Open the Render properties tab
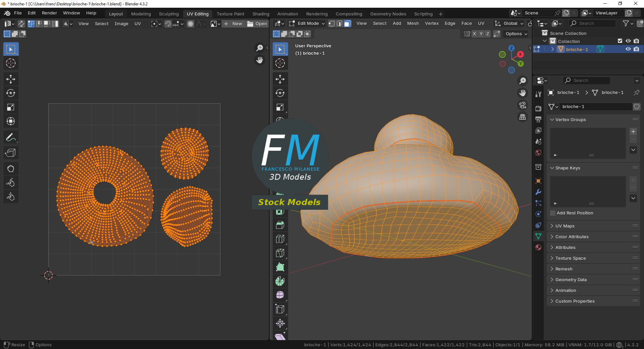 click(538, 108)
